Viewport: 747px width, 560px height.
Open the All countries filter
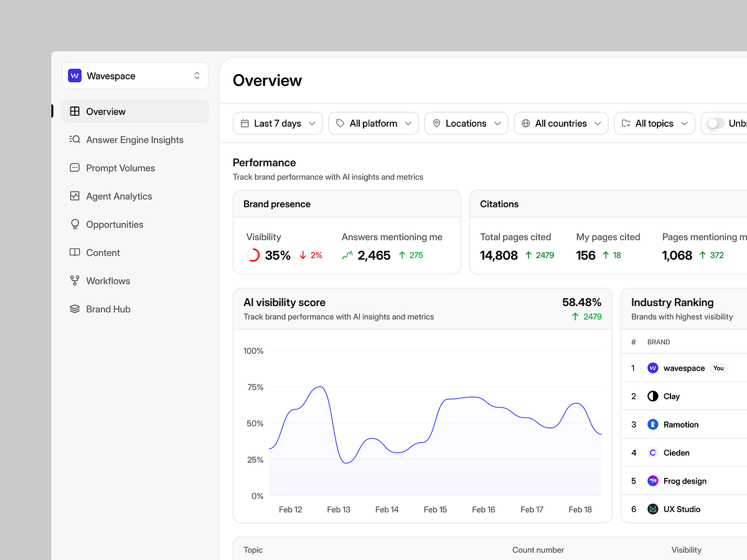point(560,123)
